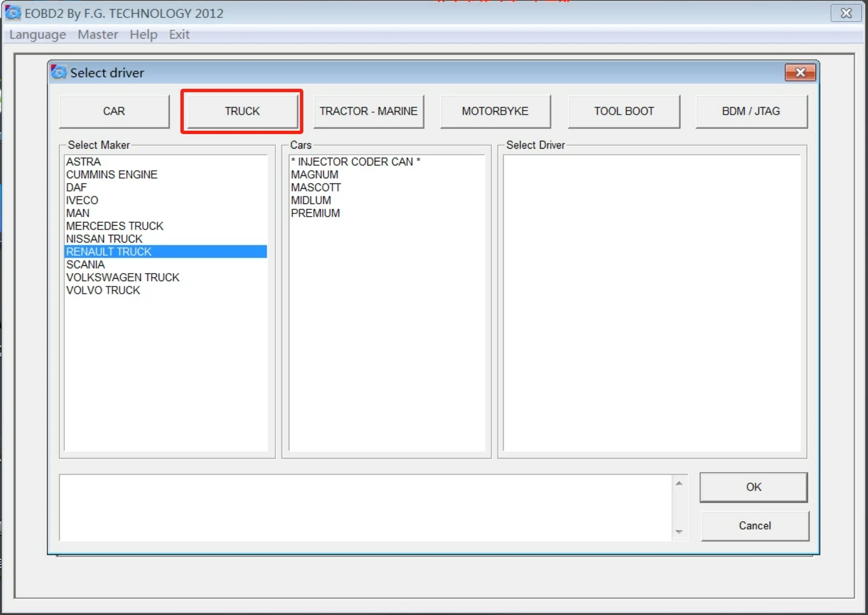Select MASCOTT in Cars list
The image size is (868, 615).
pos(387,187)
